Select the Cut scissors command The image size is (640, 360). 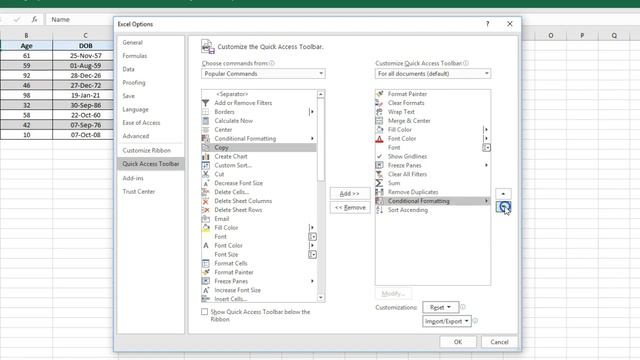pyautogui.click(x=259, y=174)
